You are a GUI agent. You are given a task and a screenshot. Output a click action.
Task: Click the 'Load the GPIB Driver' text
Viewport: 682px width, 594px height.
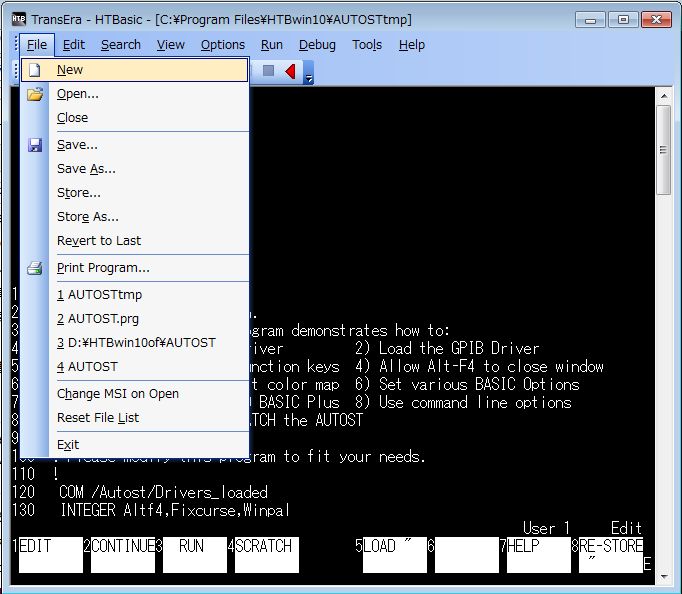click(459, 348)
